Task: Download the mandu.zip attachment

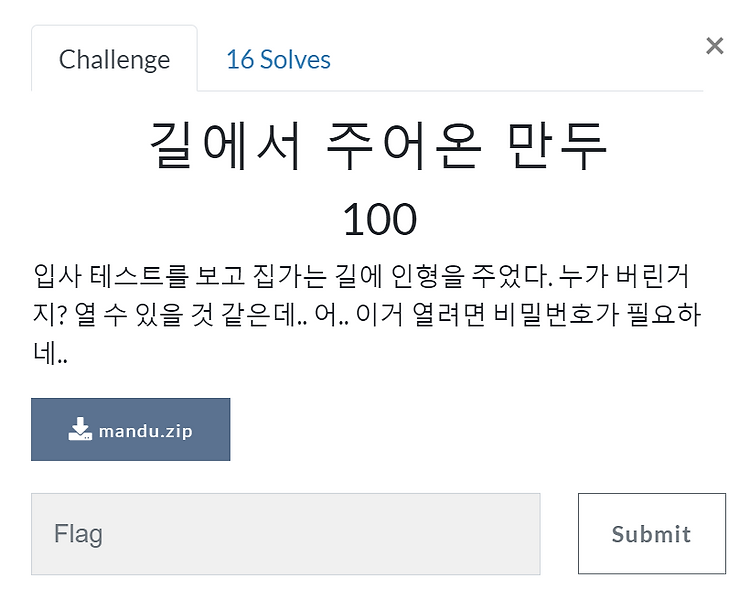Action: (131, 430)
